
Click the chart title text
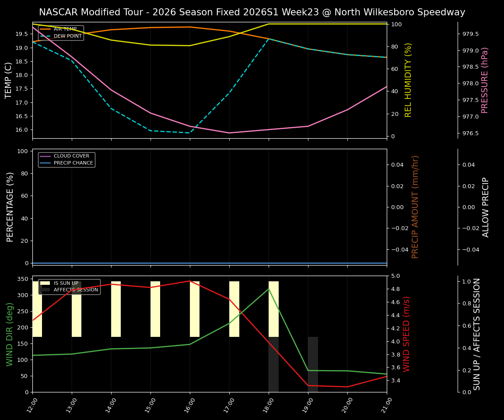coord(252,12)
